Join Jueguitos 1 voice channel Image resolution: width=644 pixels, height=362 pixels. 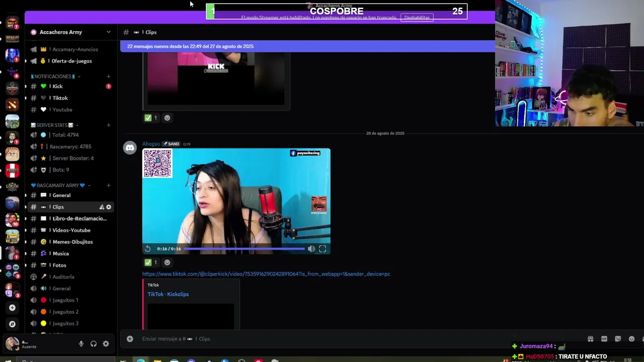pos(70,300)
